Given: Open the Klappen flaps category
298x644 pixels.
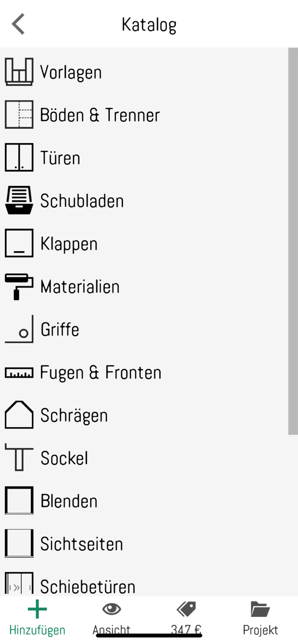Looking at the screenshot, I should (69, 243).
